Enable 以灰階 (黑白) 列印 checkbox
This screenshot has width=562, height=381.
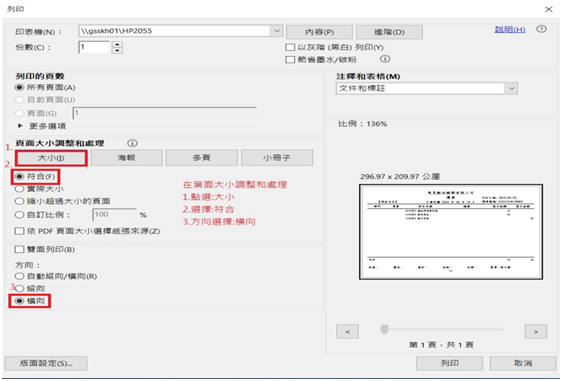pyautogui.click(x=290, y=47)
